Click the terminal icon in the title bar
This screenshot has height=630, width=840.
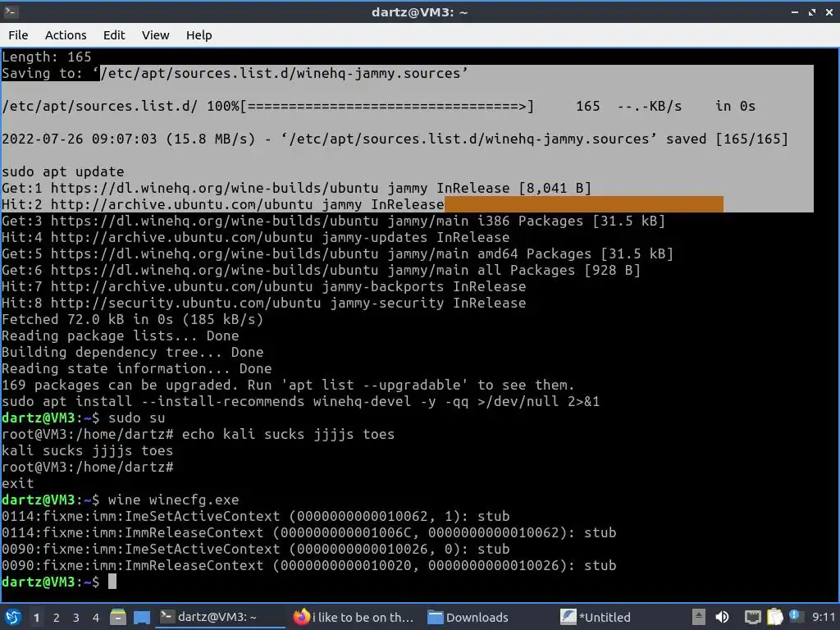pyautogui.click(x=11, y=11)
